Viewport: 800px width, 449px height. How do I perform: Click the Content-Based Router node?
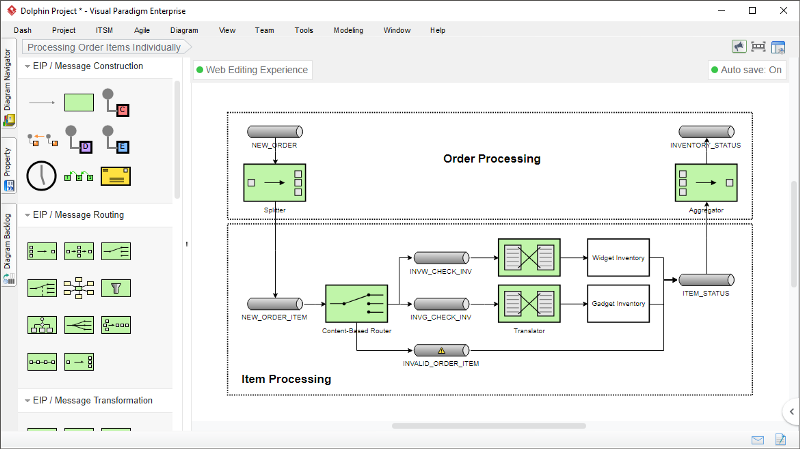tap(356, 302)
